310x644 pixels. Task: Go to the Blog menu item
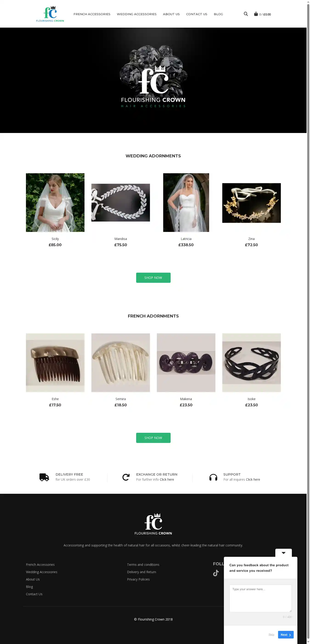(x=218, y=14)
